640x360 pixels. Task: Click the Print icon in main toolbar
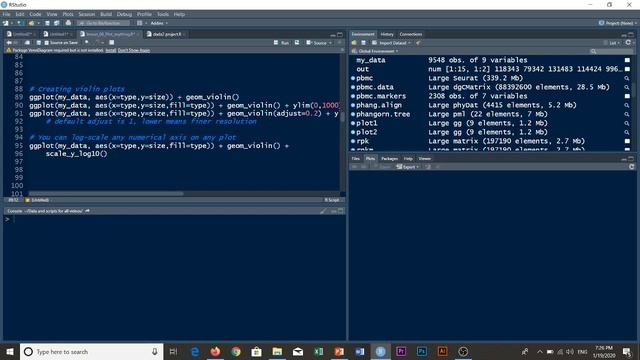(x=68, y=23)
